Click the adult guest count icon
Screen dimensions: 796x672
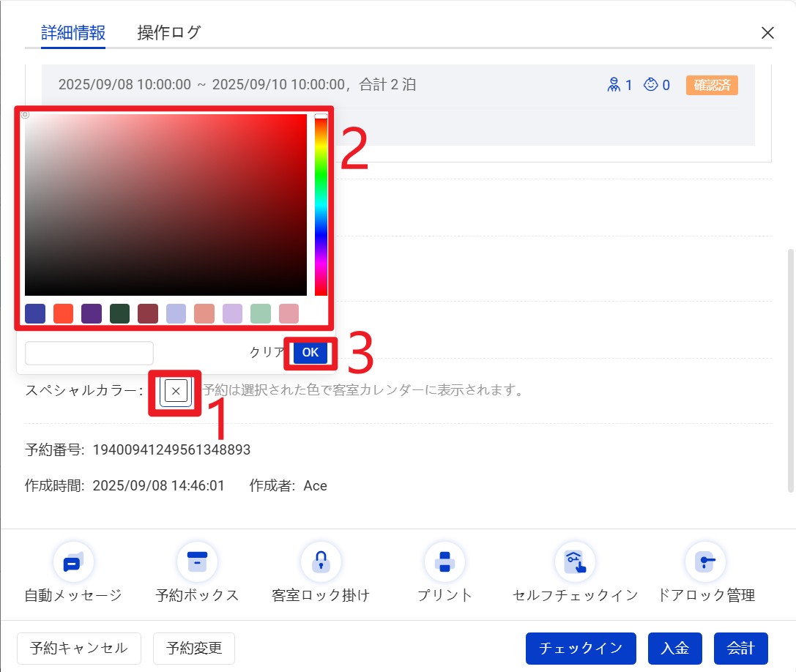(614, 85)
